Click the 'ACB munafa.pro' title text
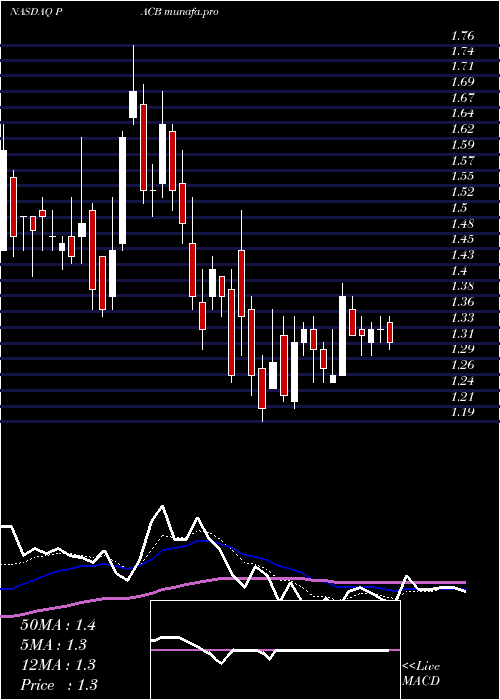Image resolution: width=500 pixels, height=700 pixels. (179, 12)
